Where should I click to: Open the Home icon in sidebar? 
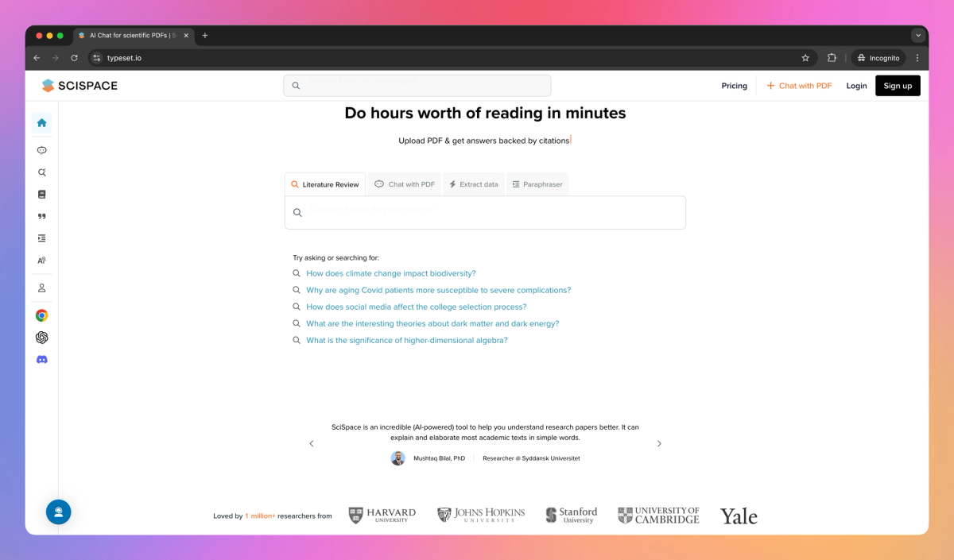point(42,123)
